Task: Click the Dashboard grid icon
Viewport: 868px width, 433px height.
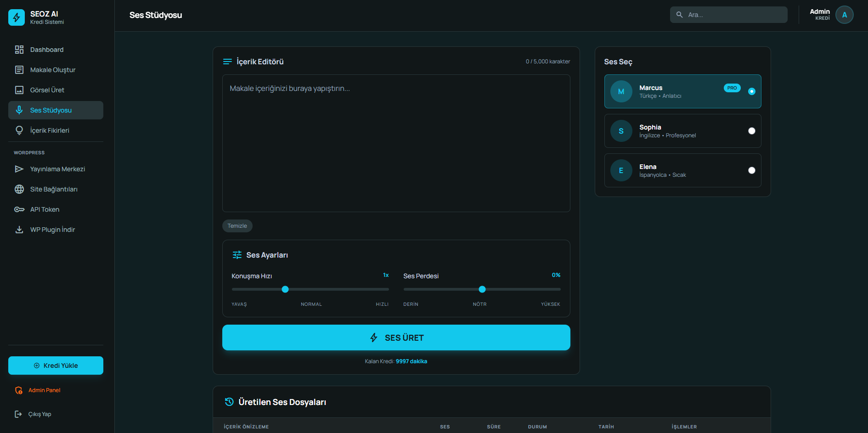Action: coord(19,50)
